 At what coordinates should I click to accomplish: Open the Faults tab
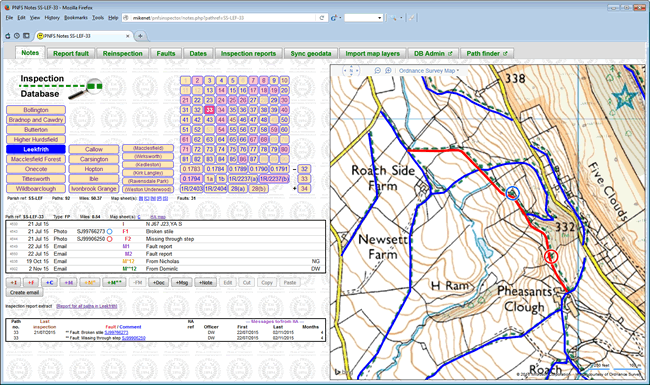166,53
